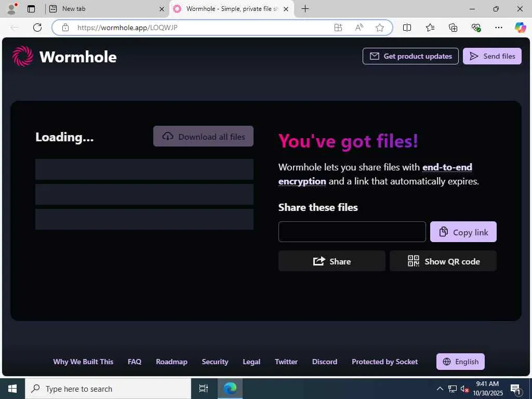Open the FAQ footer link
This screenshot has height=399, width=532.
click(135, 362)
